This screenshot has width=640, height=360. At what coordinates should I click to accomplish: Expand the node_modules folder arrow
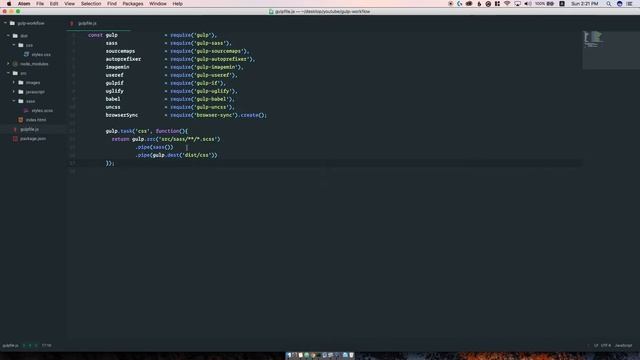8,64
